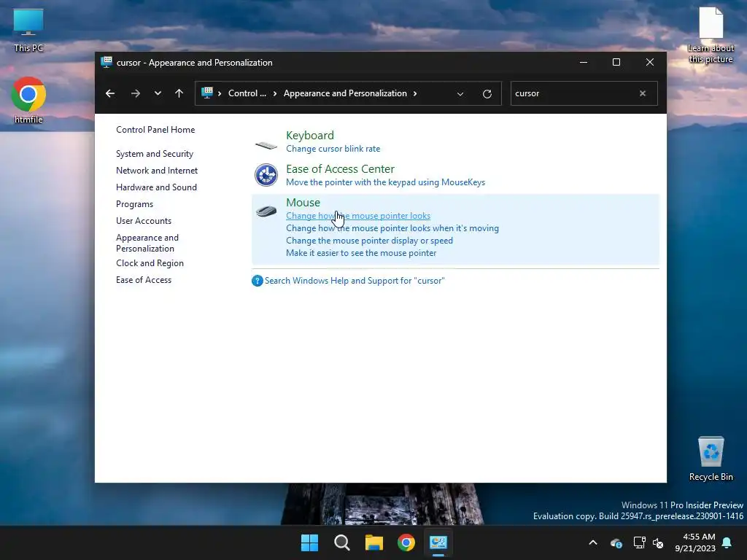Expand chevron after Control in address path
This screenshot has width=747, height=560.
[275, 93]
